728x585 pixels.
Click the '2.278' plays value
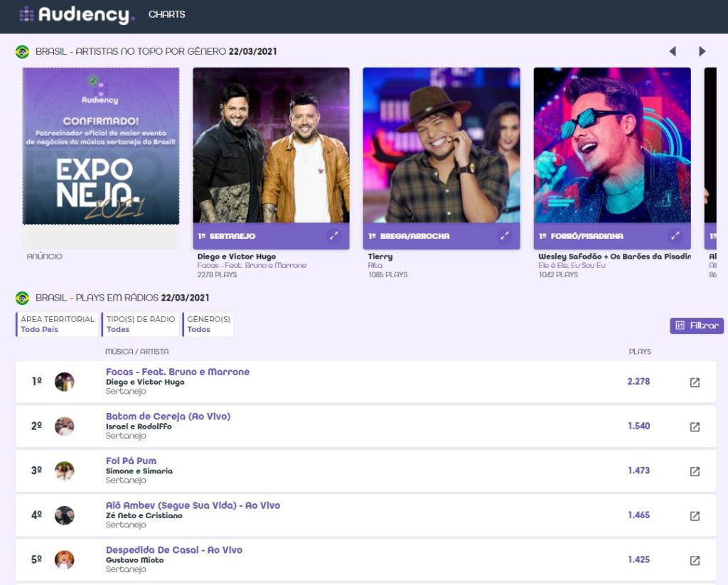click(638, 381)
